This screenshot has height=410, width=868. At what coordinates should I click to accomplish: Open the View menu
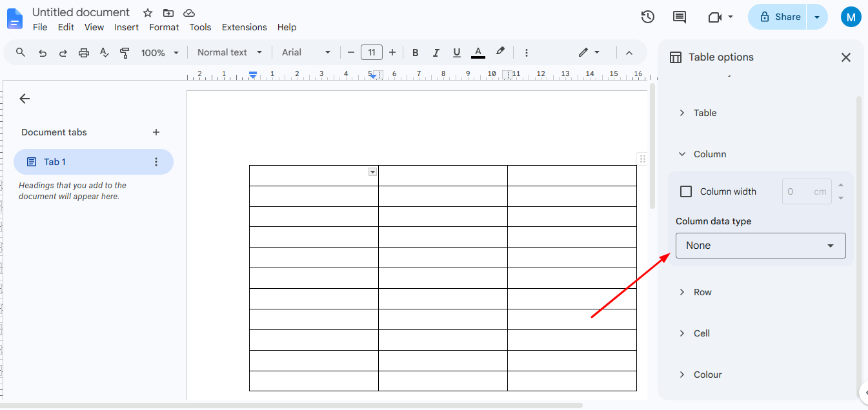94,27
